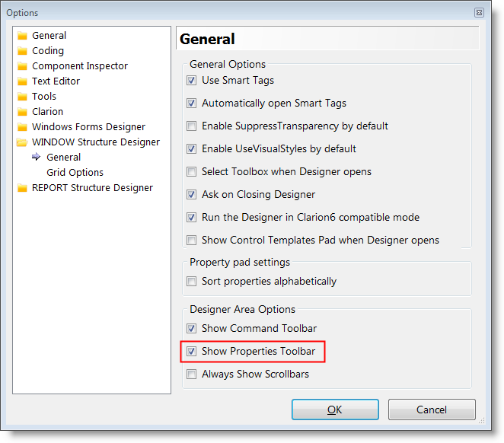The image size is (504, 443).
Task: Enable Always Show Scrollbars
Action: tap(192, 374)
